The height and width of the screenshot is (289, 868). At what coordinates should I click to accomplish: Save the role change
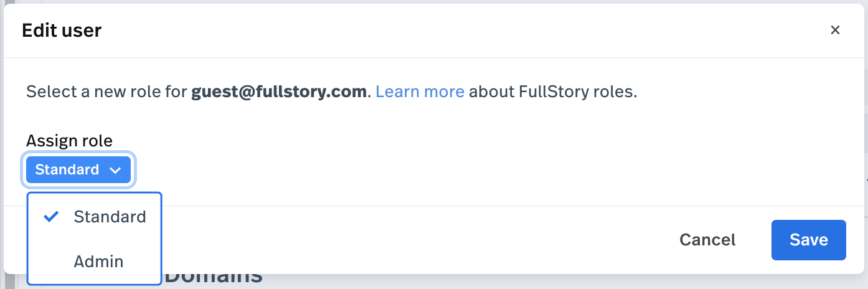tap(808, 240)
